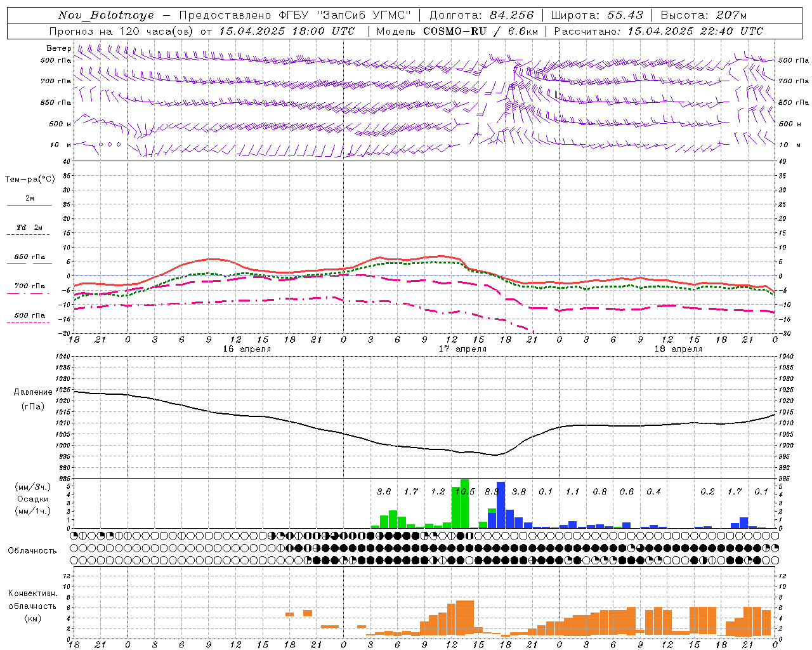812x650 pixels.
Task: Click the 3.8 precipitation total value
Action: pyautogui.click(x=519, y=492)
